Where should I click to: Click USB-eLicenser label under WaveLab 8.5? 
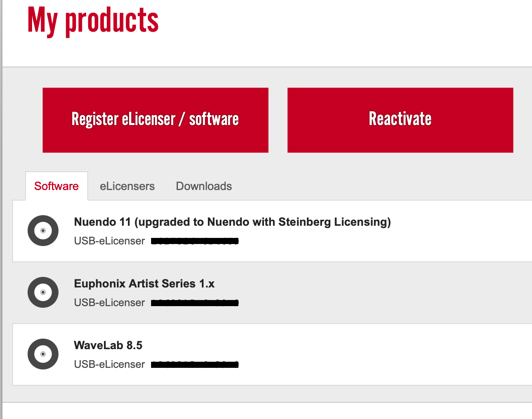109,365
